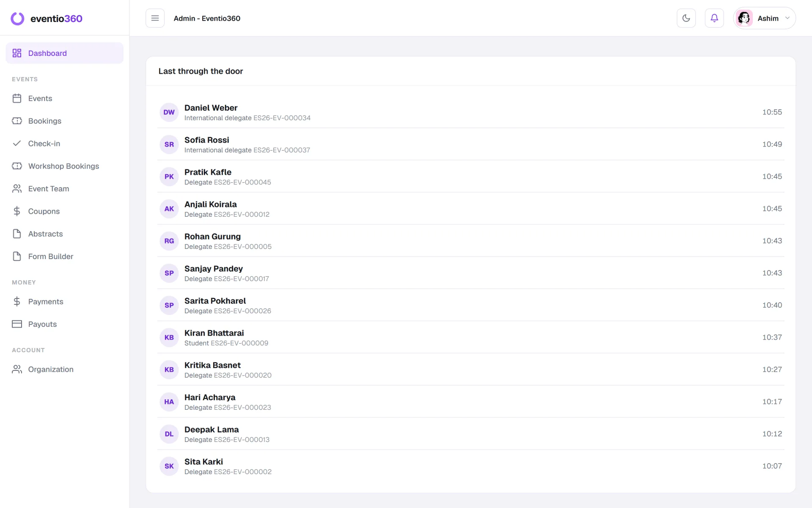Open the Event Team label
Image resolution: width=812 pixels, height=508 pixels.
(x=49, y=189)
